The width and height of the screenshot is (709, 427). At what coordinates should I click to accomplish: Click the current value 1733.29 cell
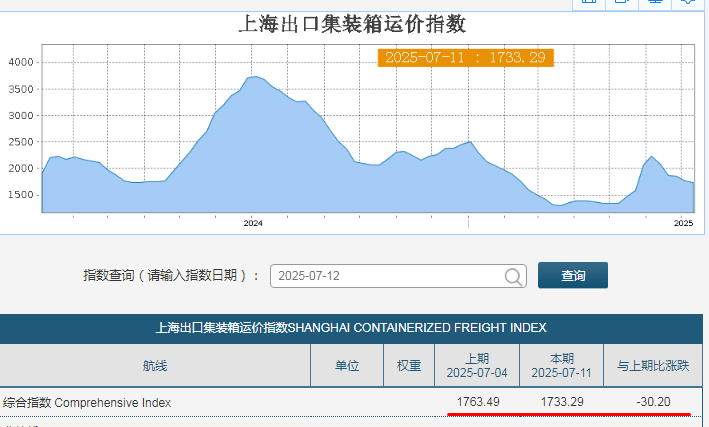(x=562, y=402)
